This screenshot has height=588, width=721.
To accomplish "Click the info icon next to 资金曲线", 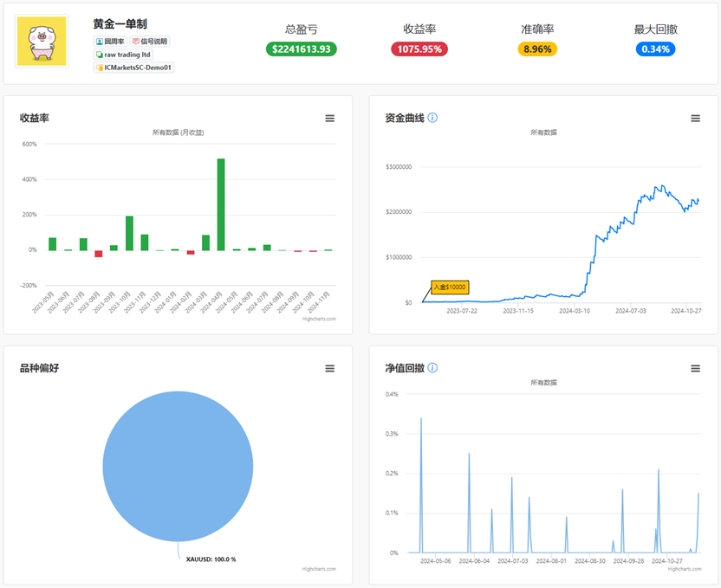I will point(432,118).
